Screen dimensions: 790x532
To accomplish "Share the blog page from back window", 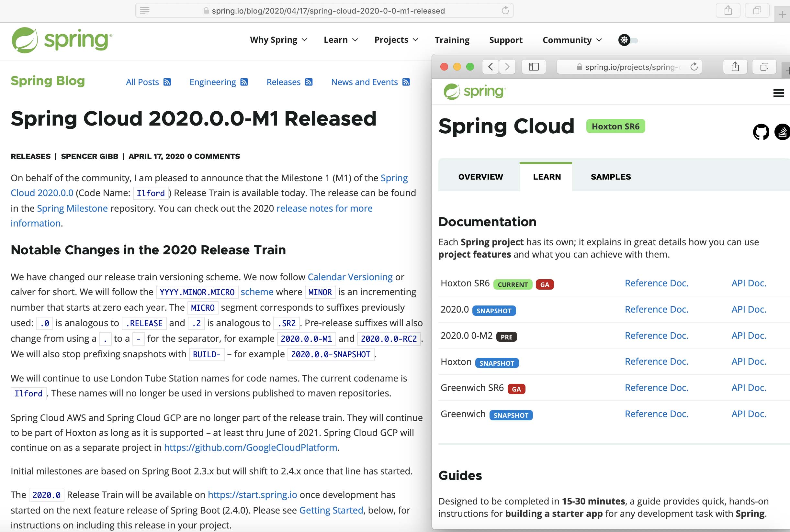I will 728,11.
